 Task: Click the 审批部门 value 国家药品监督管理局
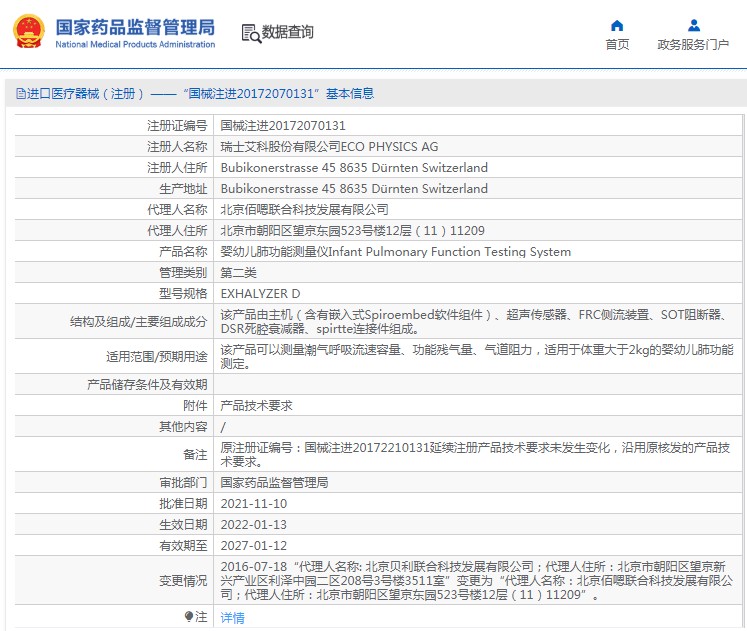tap(274, 482)
